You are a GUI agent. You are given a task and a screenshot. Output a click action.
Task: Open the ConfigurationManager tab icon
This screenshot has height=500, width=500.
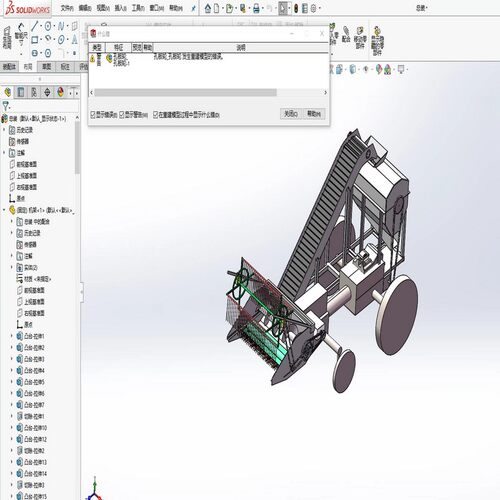[34, 92]
